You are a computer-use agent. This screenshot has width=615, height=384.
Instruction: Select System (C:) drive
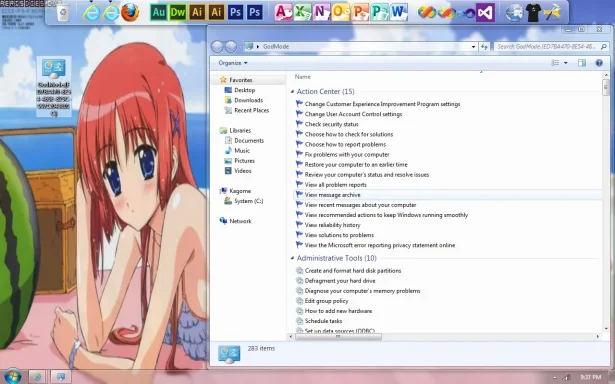pos(248,202)
